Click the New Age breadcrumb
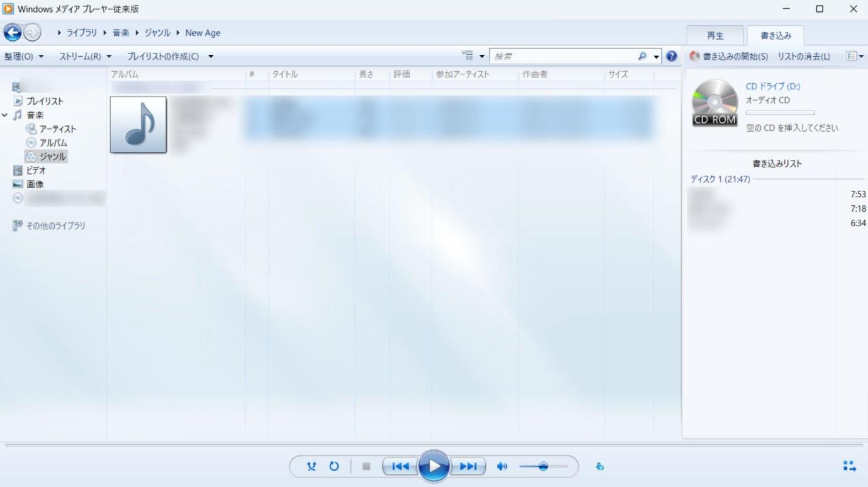This screenshot has width=868, height=487. (203, 33)
